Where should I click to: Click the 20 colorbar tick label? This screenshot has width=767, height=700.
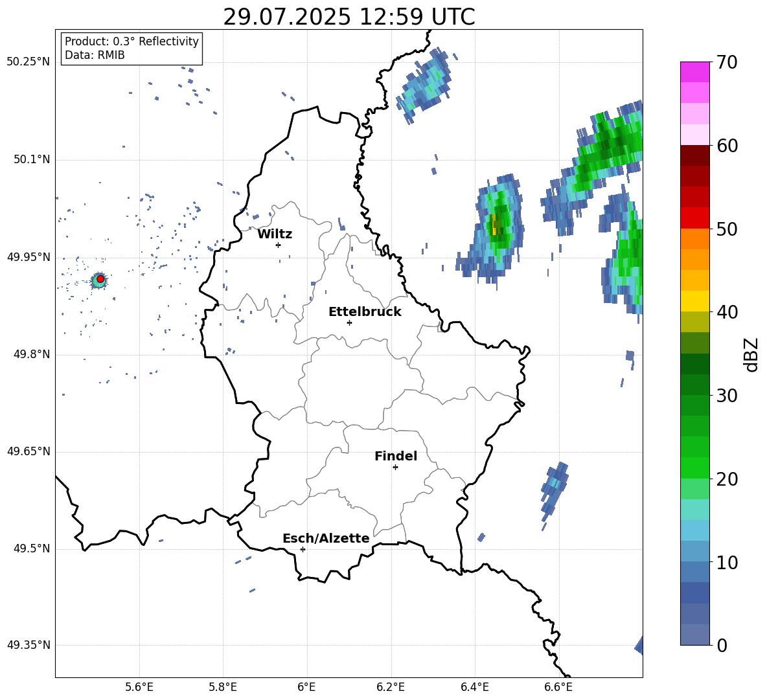[727, 479]
